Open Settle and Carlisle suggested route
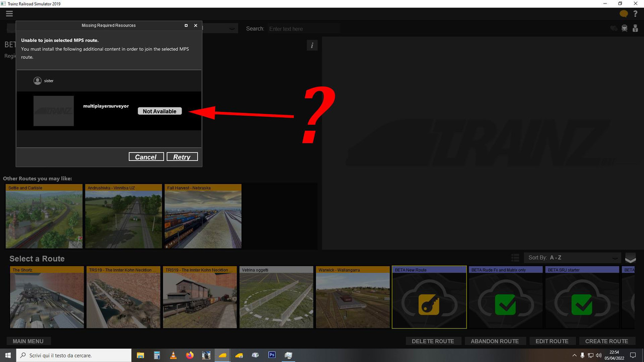The width and height of the screenshot is (644, 362). point(44,216)
